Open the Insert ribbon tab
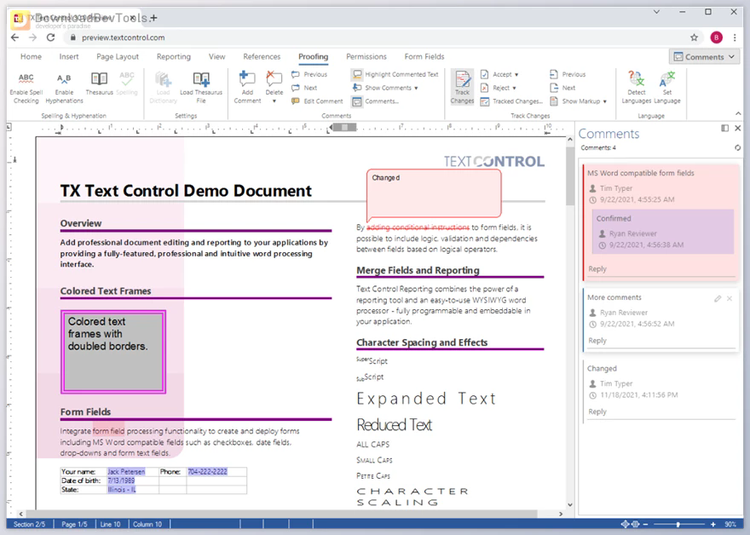The width and height of the screenshot is (750, 535). 69,56
